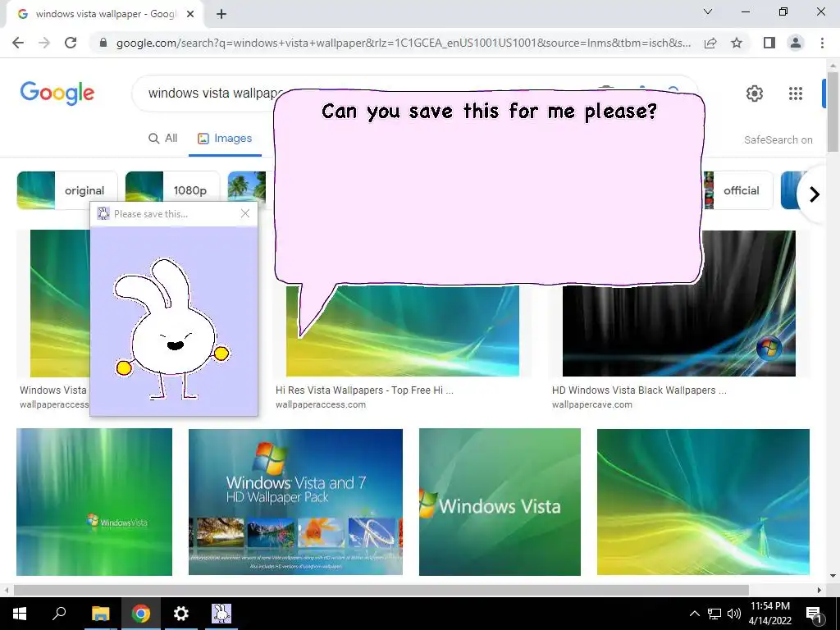This screenshot has width=840, height=630.
Task: Click the Chrome taskbar icon
Action: coord(141,614)
